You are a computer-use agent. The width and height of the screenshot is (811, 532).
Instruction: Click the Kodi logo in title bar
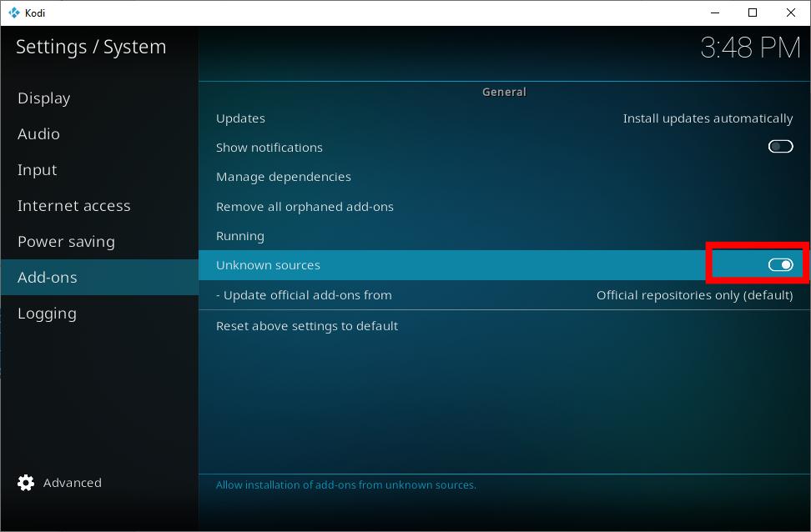click(x=14, y=13)
